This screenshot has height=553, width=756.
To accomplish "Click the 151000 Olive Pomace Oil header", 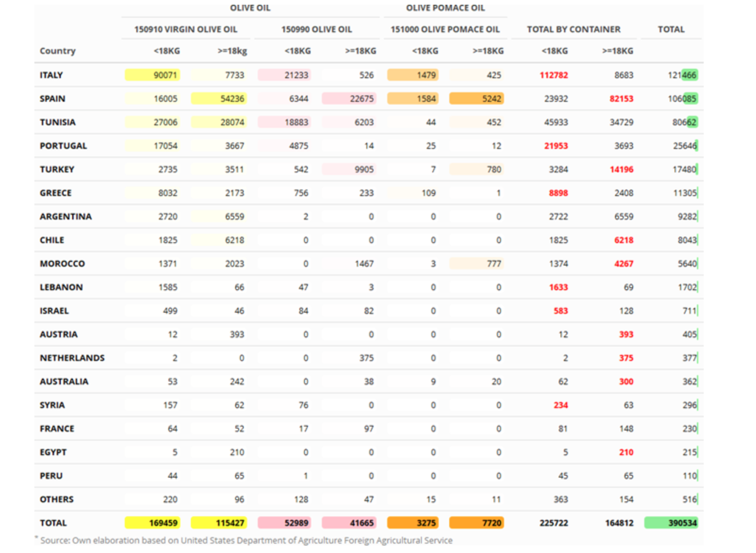I will coord(445,29).
